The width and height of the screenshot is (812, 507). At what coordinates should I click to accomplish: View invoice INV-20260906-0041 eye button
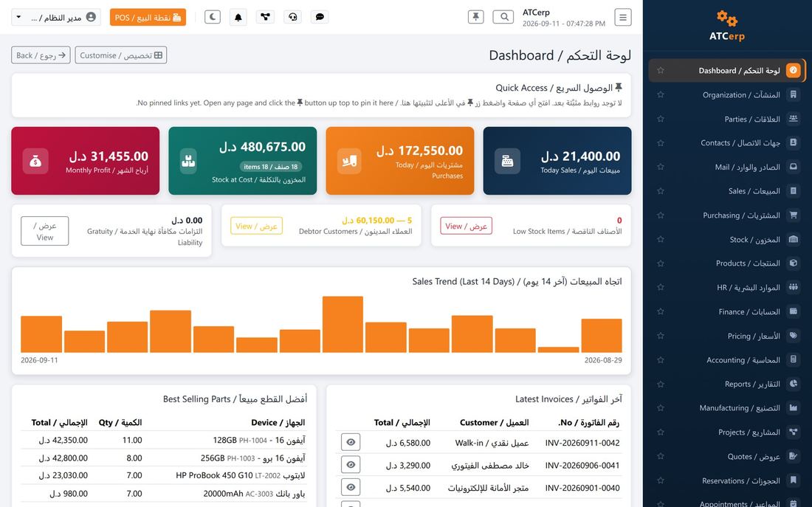[351, 464]
